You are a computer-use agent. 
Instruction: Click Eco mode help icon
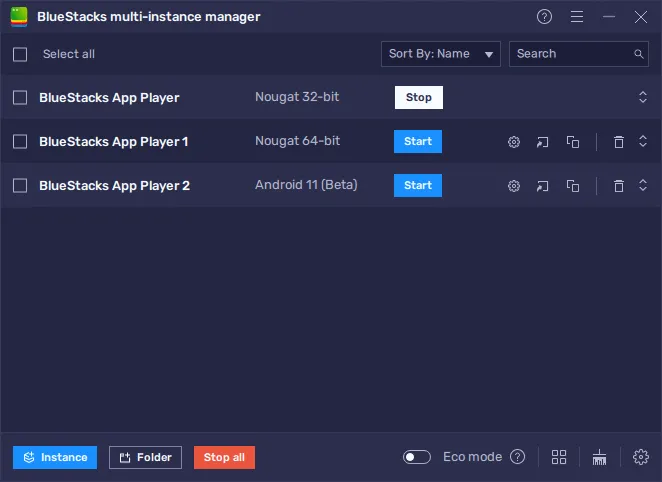point(517,457)
